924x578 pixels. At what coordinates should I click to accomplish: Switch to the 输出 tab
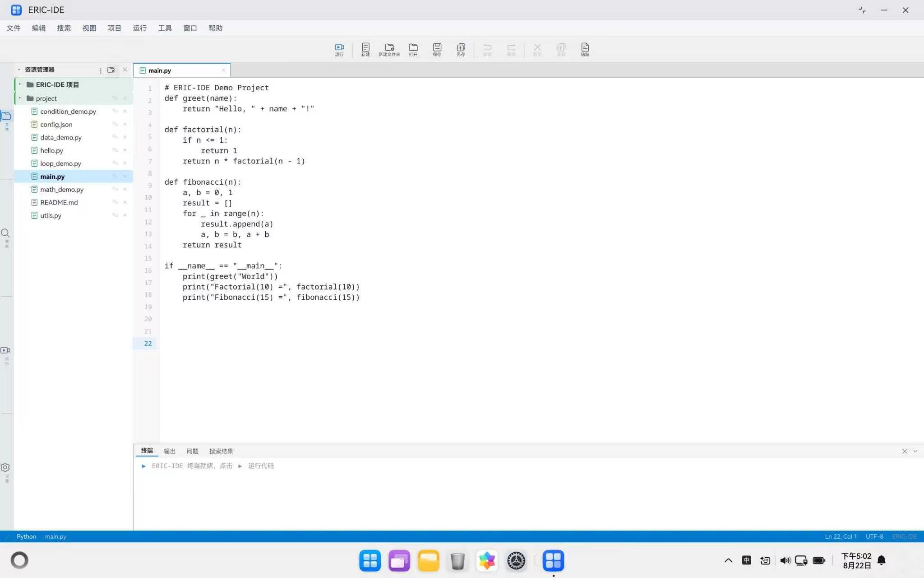[x=170, y=451]
